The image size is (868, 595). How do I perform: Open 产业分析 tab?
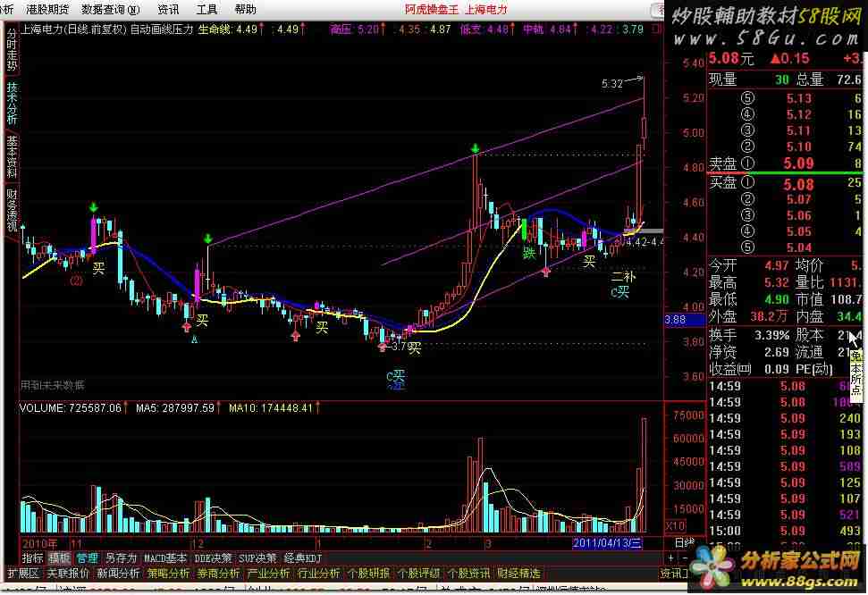pos(268,574)
